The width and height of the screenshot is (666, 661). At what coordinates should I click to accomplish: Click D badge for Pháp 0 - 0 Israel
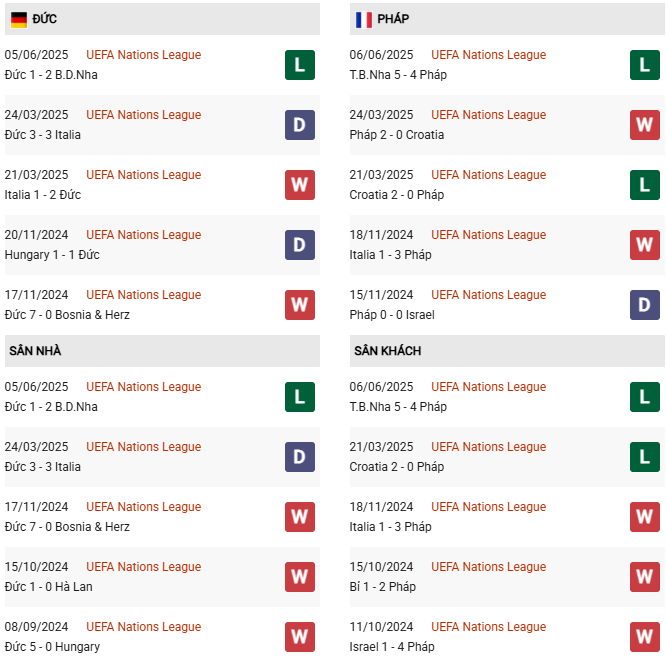645,305
